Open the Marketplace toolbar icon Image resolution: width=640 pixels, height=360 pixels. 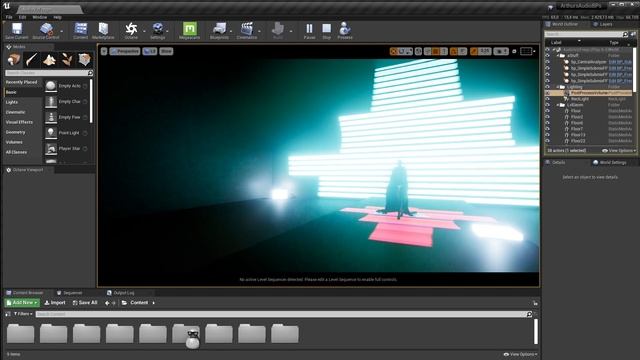[x=103, y=29]
